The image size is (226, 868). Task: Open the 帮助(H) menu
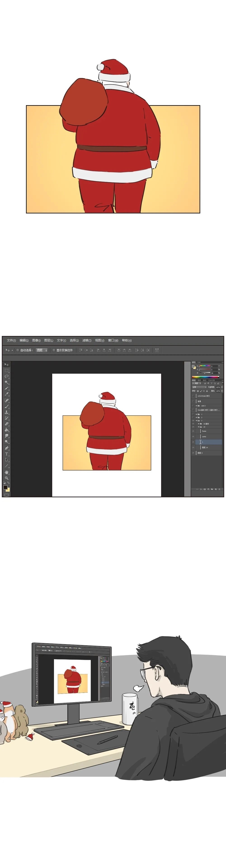point(127,340)
